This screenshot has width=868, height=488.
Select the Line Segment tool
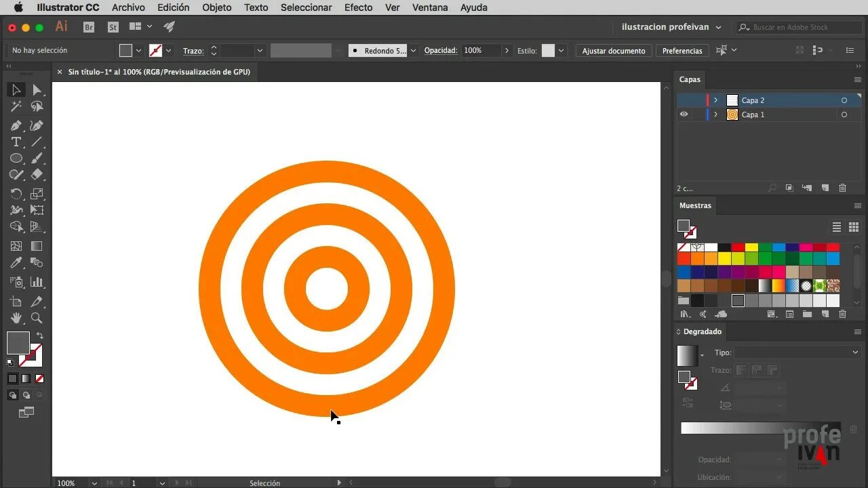pyautogui.click(x=37, y=142)
